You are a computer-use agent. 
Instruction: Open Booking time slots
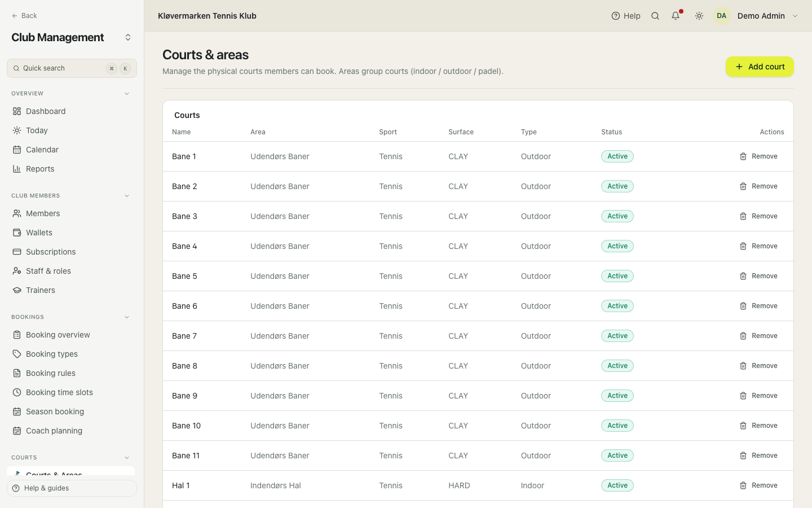point(72,392)
